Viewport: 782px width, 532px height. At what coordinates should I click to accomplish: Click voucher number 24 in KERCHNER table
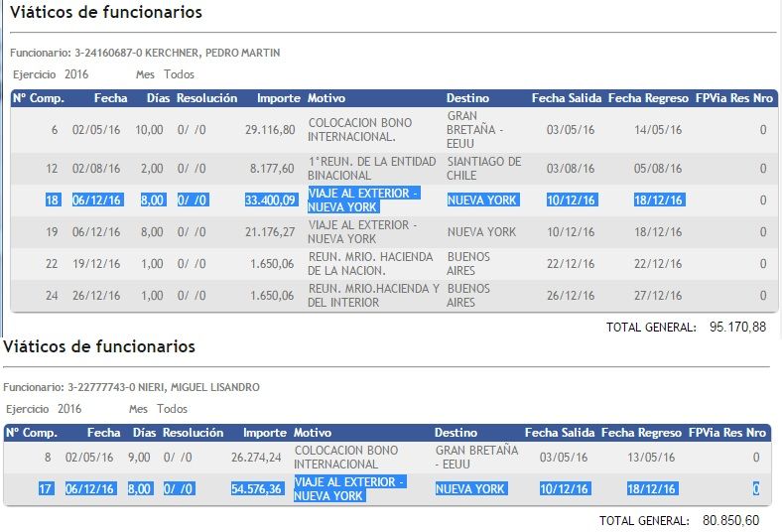click(52, 296)
